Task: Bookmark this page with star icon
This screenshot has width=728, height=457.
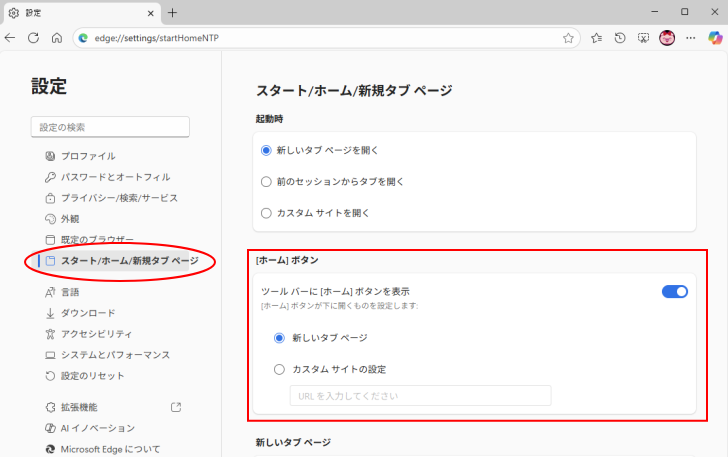Action: 568,38
